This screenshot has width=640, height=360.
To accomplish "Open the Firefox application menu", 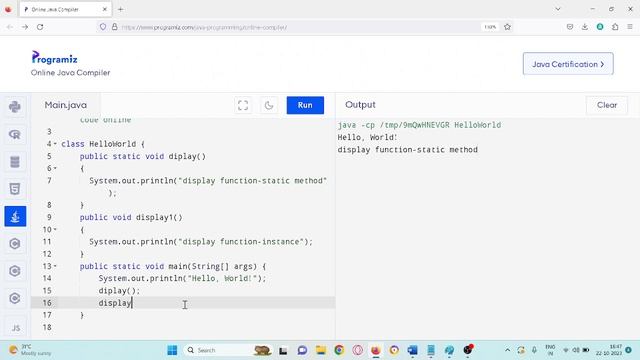I will [x=630, y=27].
